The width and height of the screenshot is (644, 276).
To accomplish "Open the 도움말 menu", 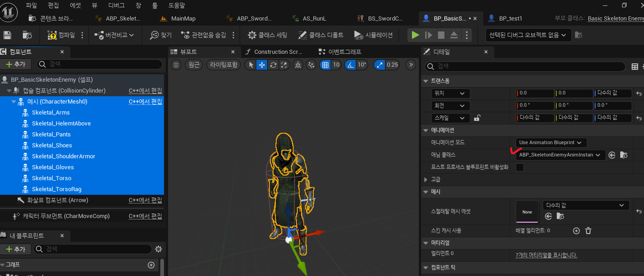I will (x=176, y=5).
